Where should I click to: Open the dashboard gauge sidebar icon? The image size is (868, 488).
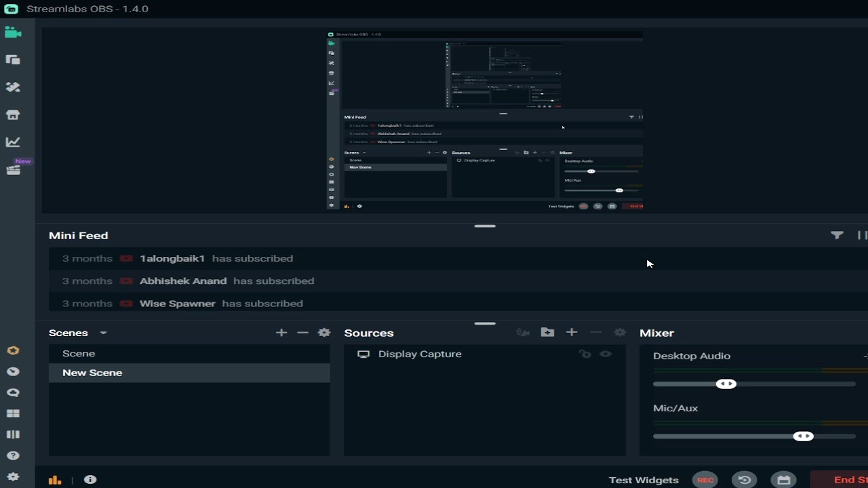pos(13,371)
